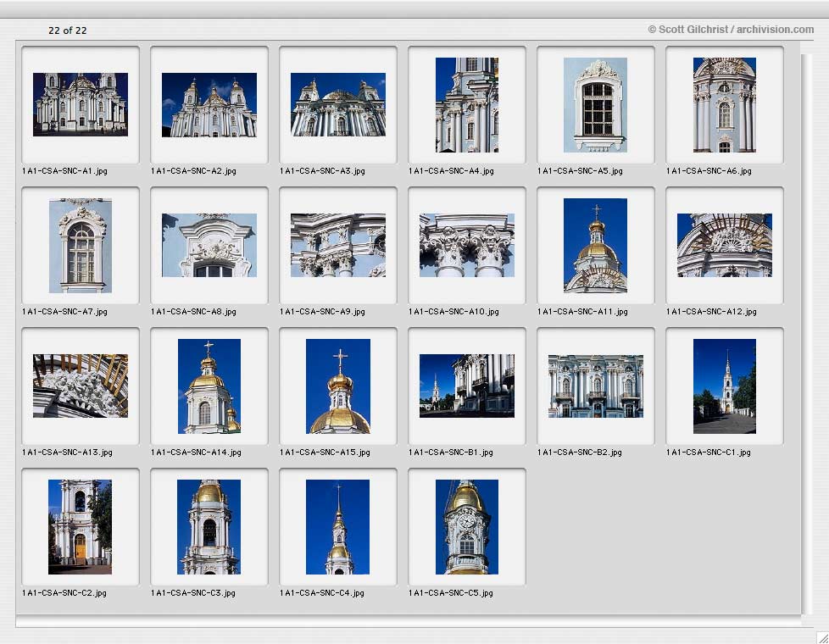Click thumbnail image 1A1-CSA-SNC-C3.jpg
Screen dimensions: 829x644
click(209, 526)
